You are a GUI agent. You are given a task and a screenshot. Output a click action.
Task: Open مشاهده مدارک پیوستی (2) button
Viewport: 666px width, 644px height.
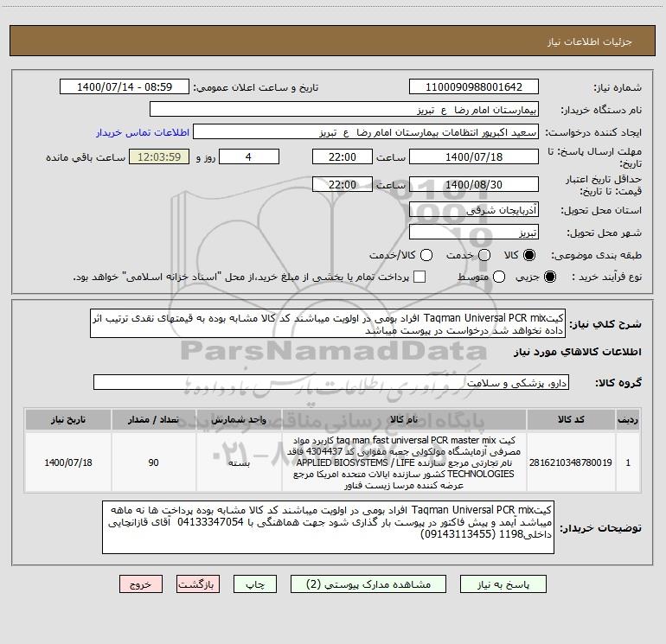pyautogui.click(x=368, y=584)
